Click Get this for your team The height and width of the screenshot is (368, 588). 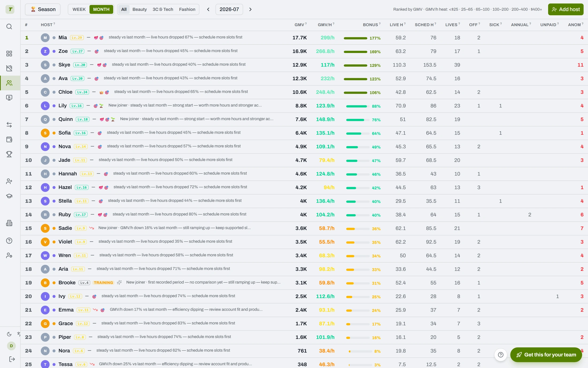click(x=546, y=355)
